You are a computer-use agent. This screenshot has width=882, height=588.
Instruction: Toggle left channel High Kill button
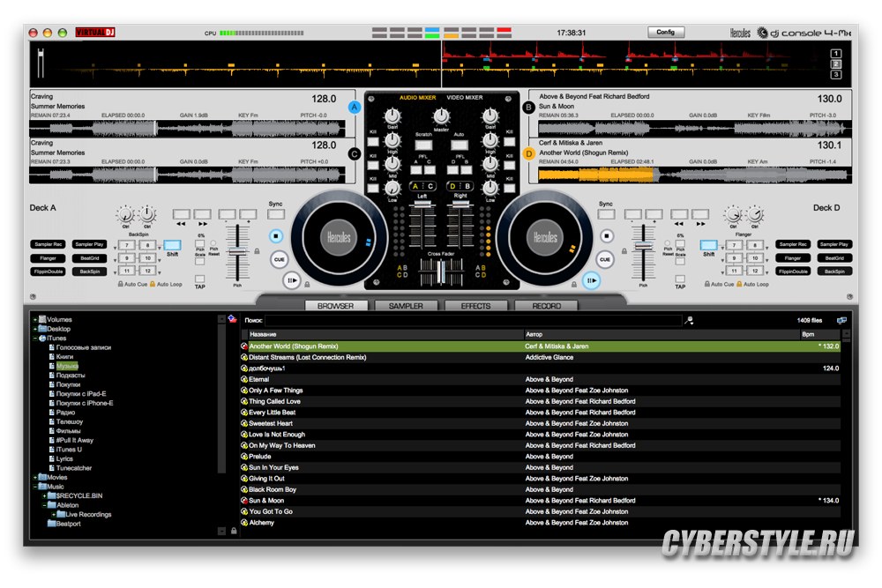click(x=373, y=142)
